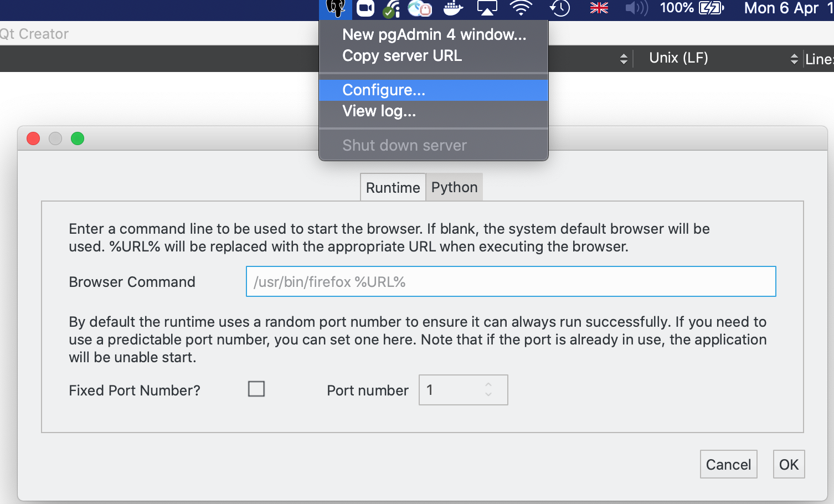Open the Time Machine menu icon
The width and height of the screenshot is (834, 504).
pos(560,8)
